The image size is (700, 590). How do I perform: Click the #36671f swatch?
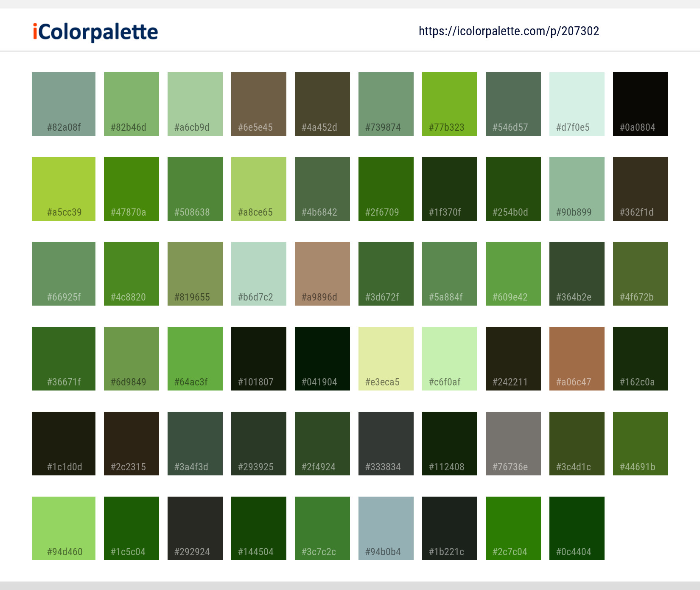64,359
